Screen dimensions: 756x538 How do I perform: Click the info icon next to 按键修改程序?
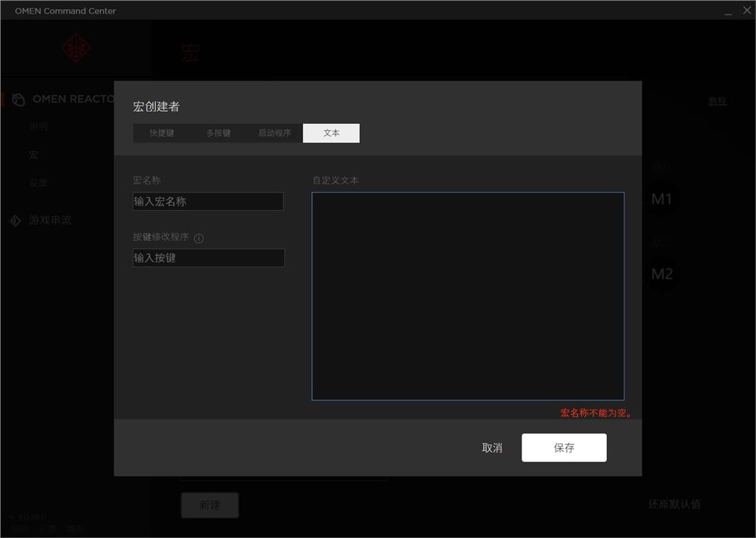pos(198,237)
